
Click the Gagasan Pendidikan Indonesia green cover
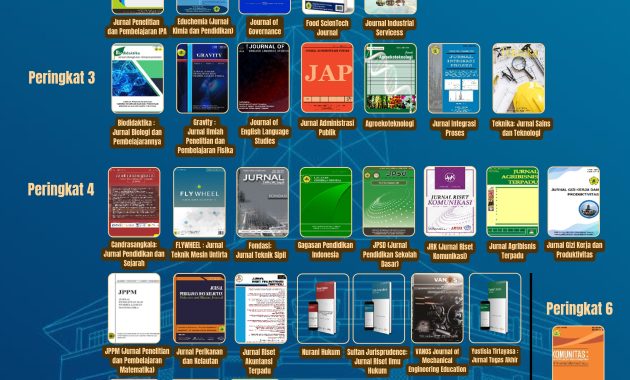326,202
